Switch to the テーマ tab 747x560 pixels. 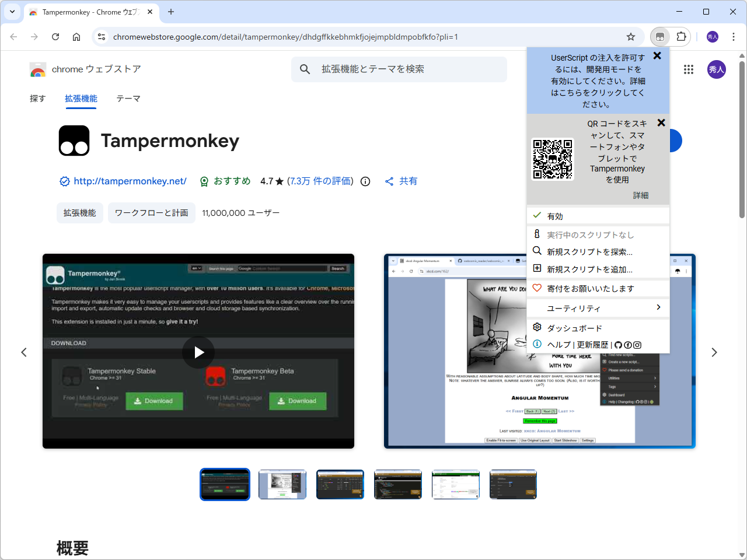click(x=128, y=99)
